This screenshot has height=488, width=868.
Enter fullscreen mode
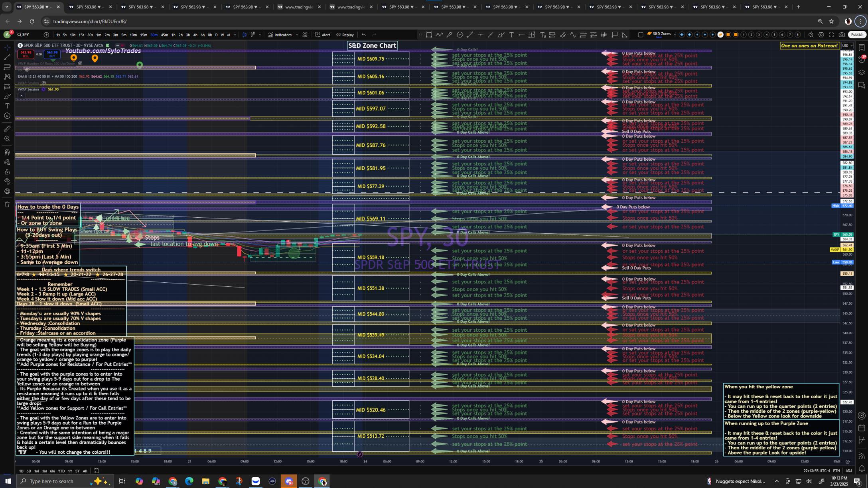832,35
